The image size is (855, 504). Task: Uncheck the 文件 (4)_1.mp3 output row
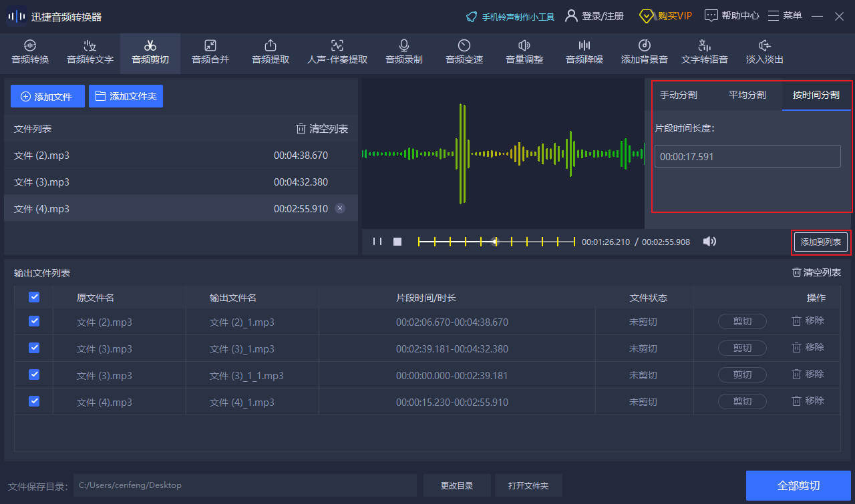(33, 401)
